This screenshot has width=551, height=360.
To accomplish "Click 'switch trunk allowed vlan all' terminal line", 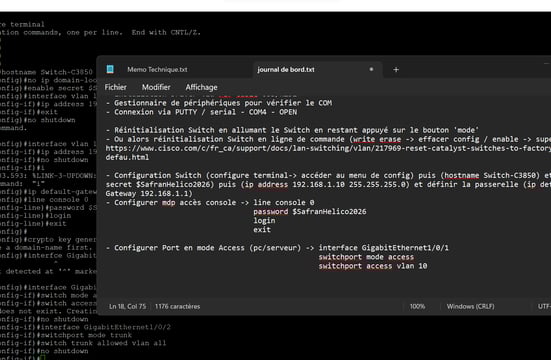I will click(x=83, y=343).
